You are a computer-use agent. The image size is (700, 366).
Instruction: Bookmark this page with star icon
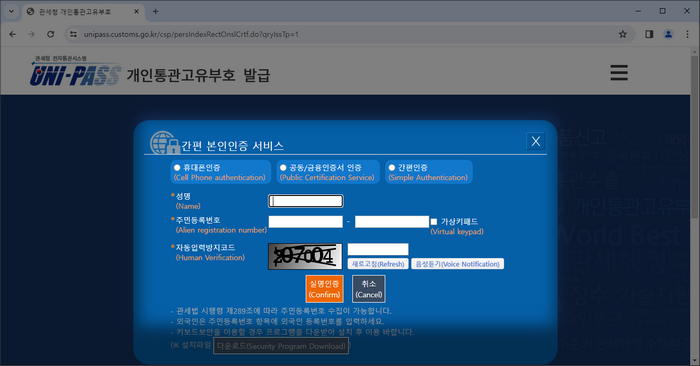click(622, 34)
